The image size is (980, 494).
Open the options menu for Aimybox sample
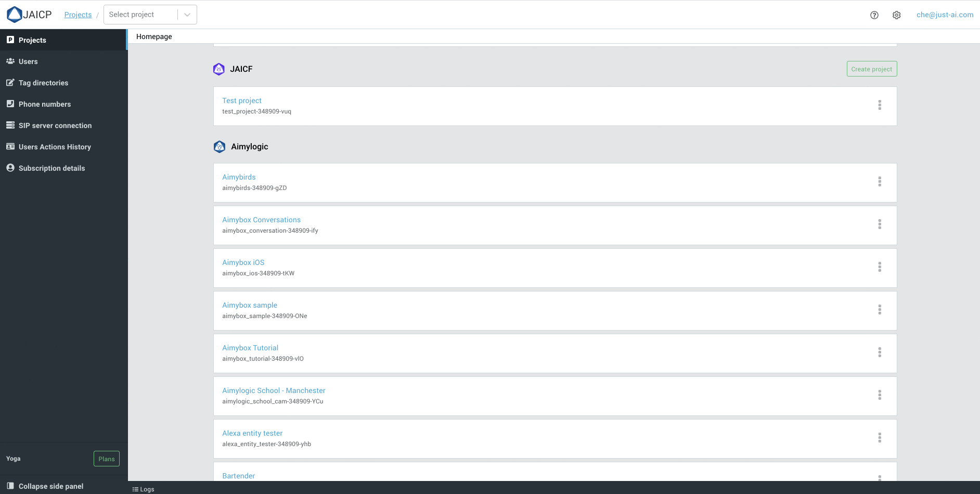click(880, 310)
